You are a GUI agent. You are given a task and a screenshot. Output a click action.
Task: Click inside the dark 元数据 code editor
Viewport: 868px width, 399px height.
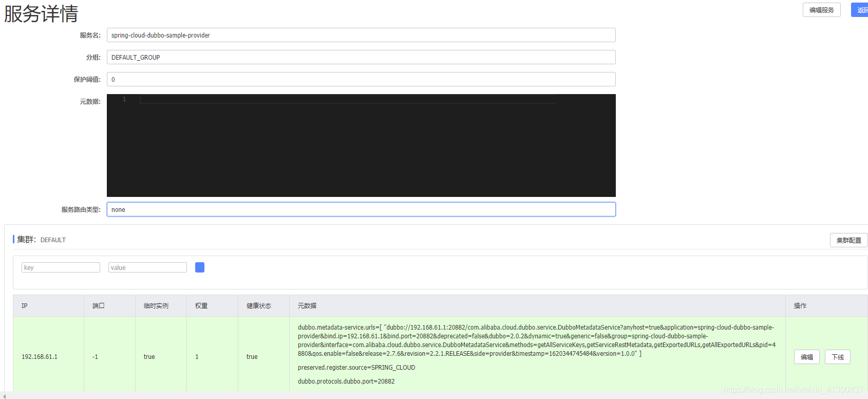coord(361,146)
